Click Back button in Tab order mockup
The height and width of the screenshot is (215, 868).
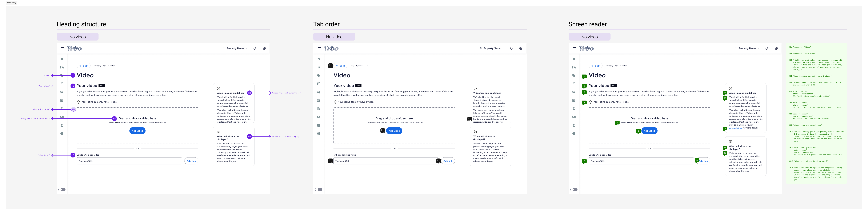(341, 66)
